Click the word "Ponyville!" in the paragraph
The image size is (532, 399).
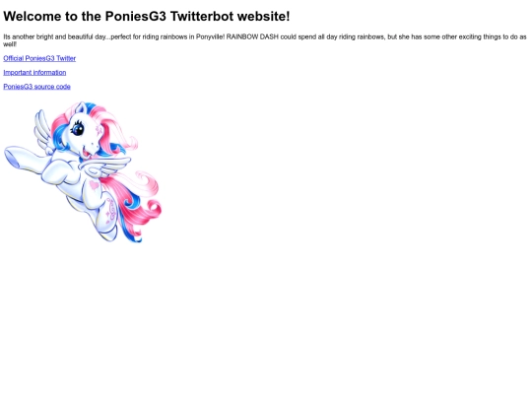tap(211, 37)
